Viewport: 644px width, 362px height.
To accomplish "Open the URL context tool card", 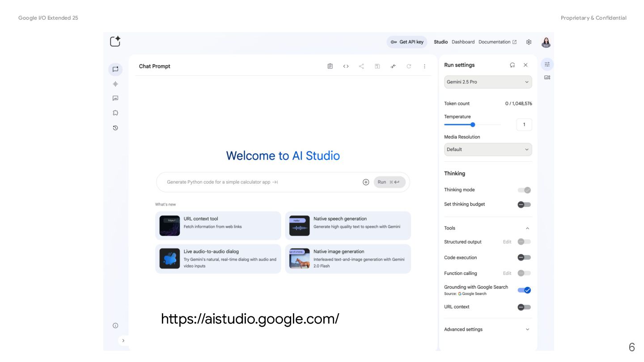I will pyautogui.click(x=218, y=226).
